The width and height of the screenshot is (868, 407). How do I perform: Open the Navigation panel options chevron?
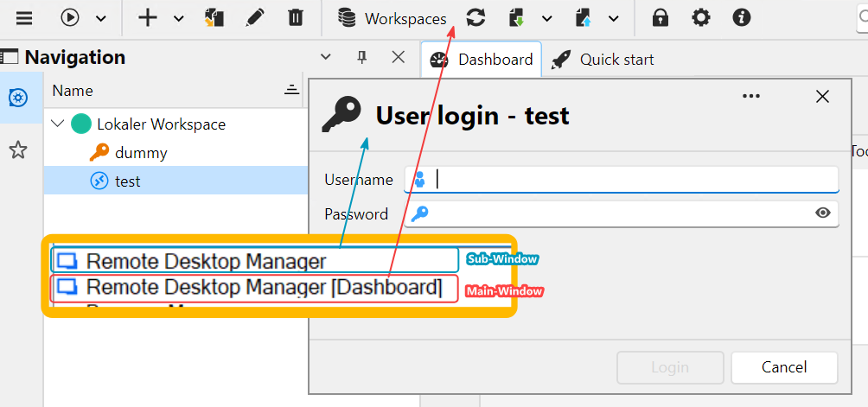click(326, 57)
